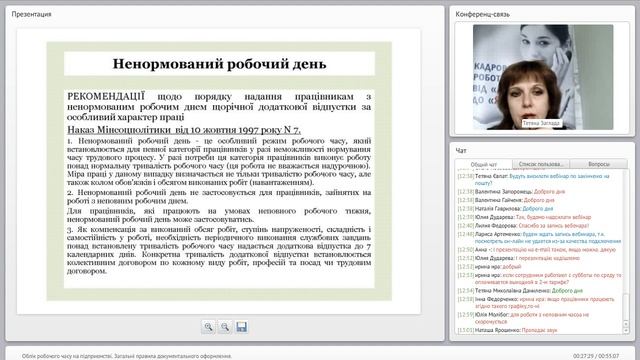Select Наташа Ярошенко message Пропадає звук
Viewport: 640px width, 360px height.
pos(507,330)
